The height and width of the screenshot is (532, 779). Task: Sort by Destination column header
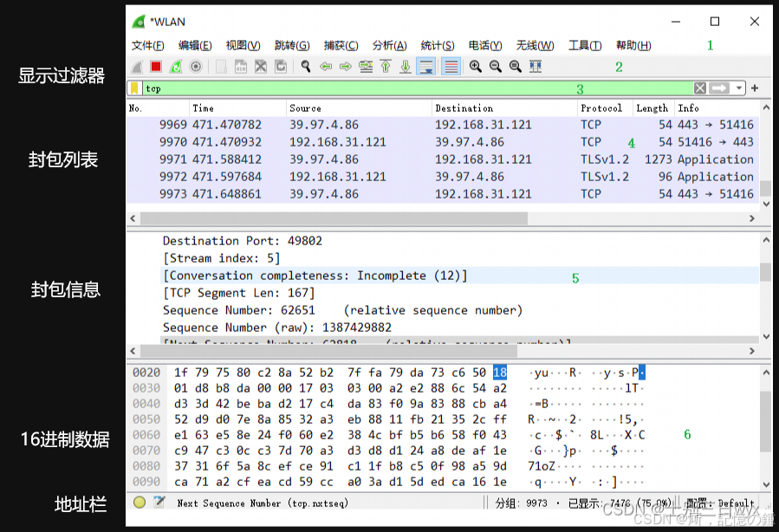(504, 108)
